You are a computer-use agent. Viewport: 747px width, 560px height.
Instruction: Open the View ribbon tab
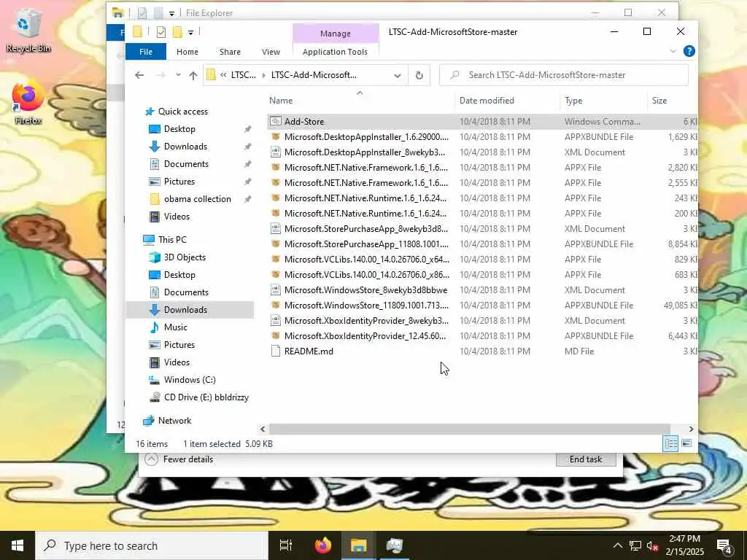[x=271, y=52]
